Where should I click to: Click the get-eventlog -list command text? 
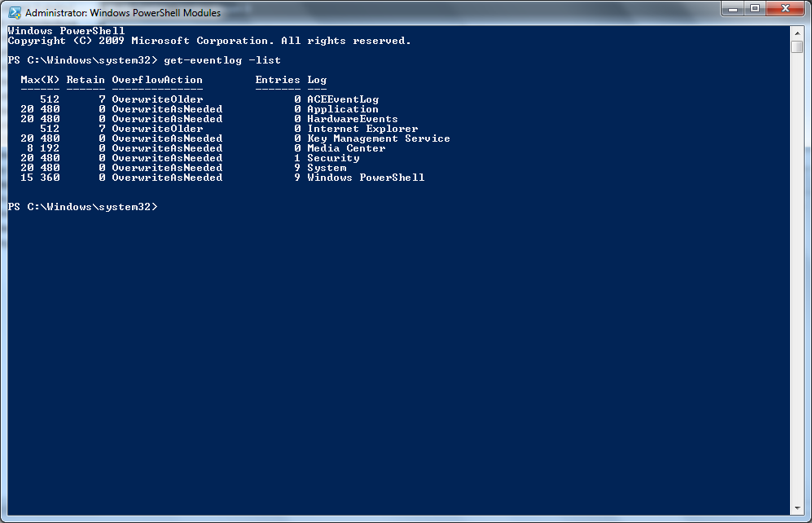coord(222,60)
